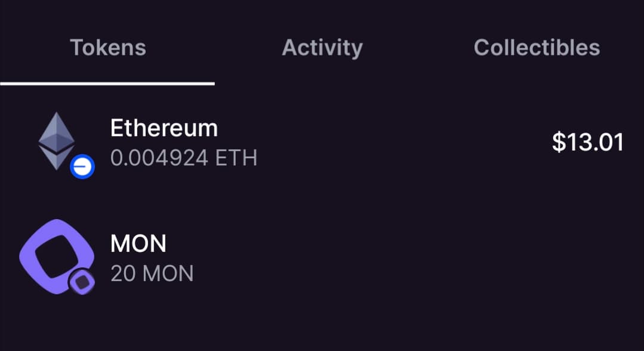This screenshot has width=644, height=351.
Task: Click the number 0.004924 in Ethereum balance
Action: pos(159,158)
